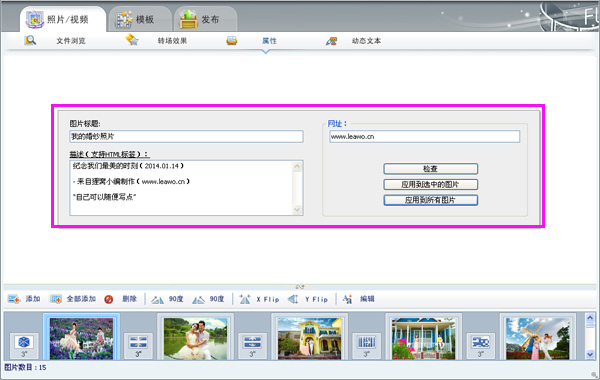Open the 转场效果 sub-tab label
Viewport: 600px width, 380px height.
172,41
